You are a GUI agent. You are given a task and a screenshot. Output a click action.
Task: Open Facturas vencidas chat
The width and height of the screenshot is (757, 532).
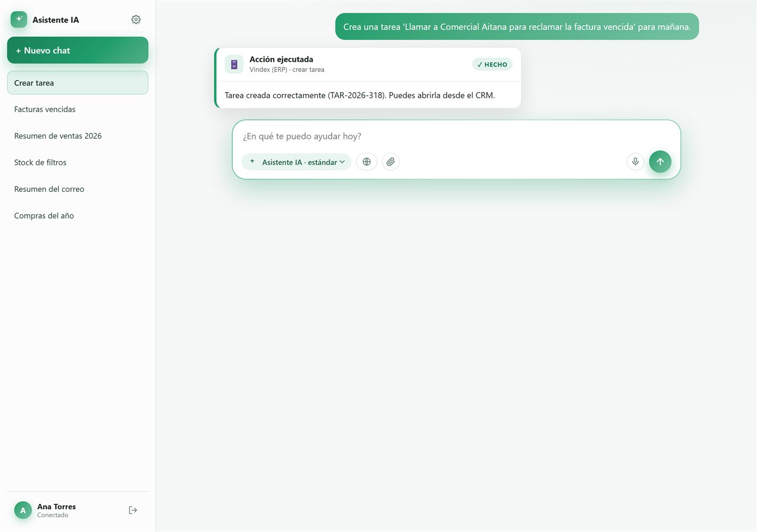tap(78, 109)
